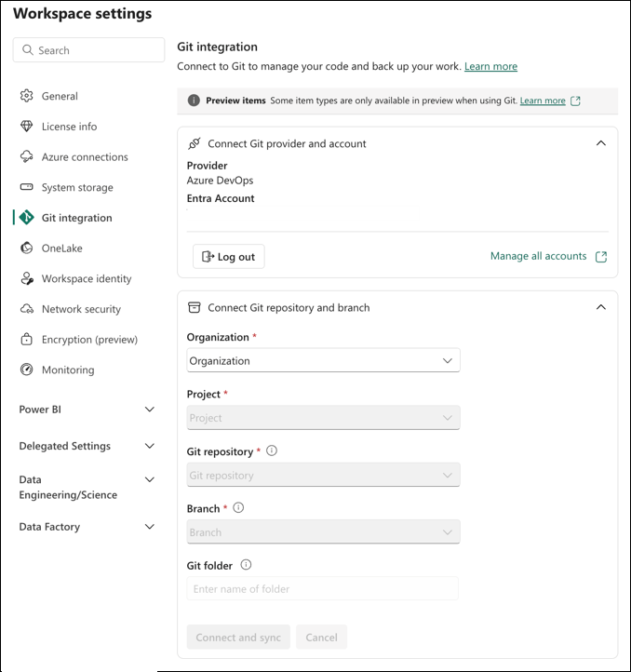The width and height of the screenshot is (631, 672).
Task: Click the plug icon beside Connect Git provider
Action: (x=195, y=143)
